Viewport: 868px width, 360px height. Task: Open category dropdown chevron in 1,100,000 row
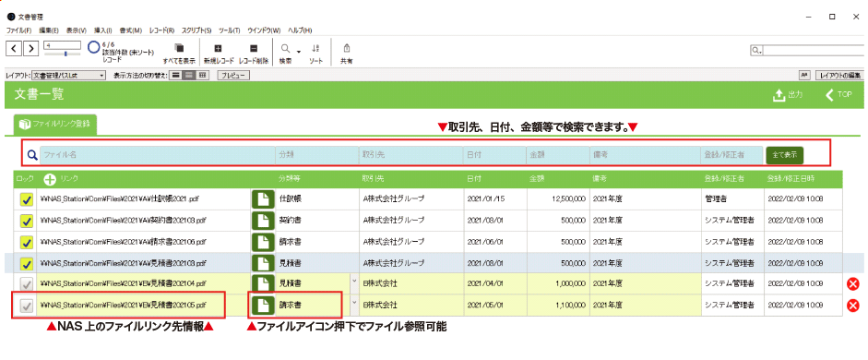pos(354,302)
